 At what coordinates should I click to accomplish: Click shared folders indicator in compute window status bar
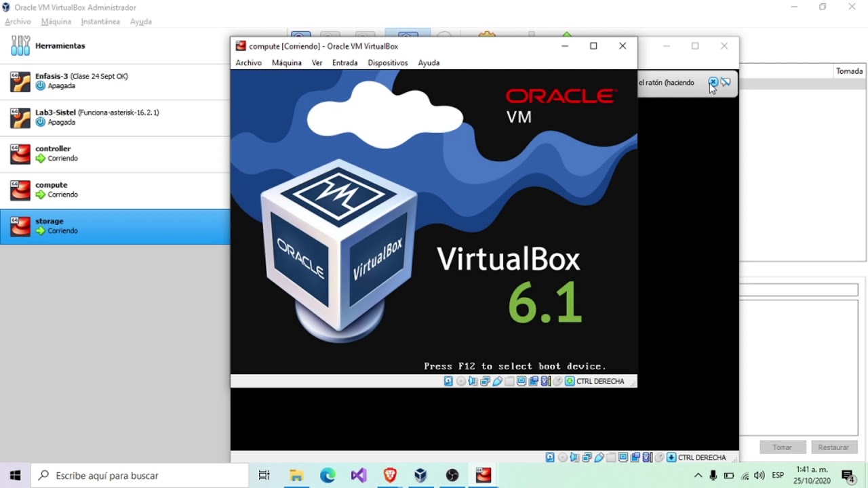click(509, 381)
